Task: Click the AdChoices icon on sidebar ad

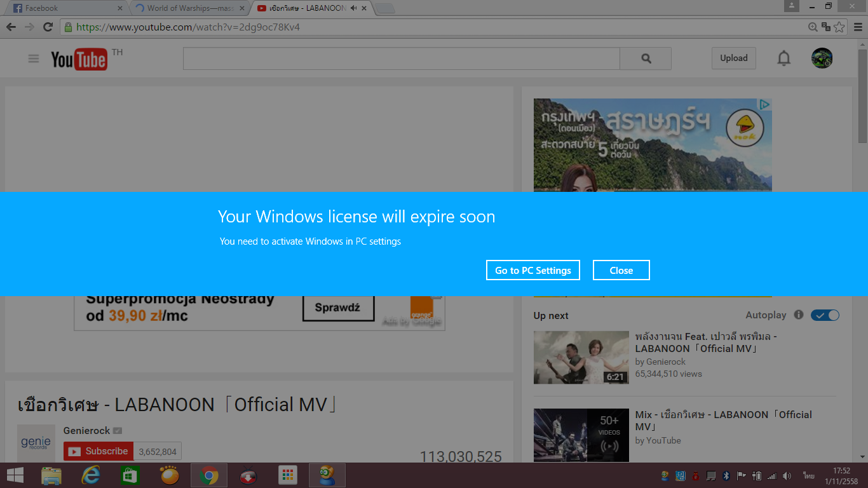Action: pos(766,104)
